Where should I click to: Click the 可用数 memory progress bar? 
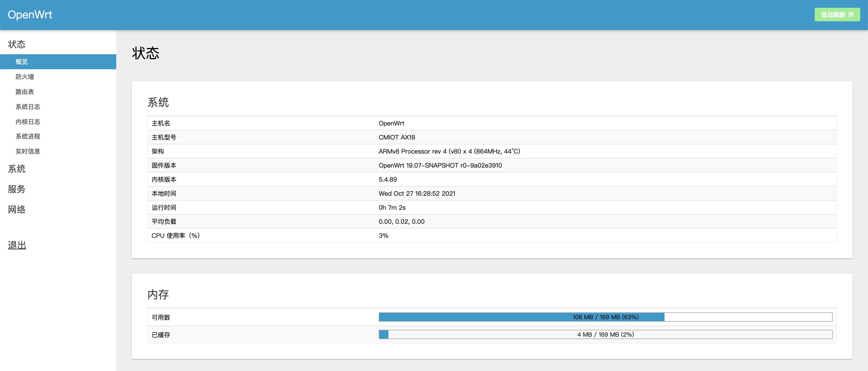605,317
